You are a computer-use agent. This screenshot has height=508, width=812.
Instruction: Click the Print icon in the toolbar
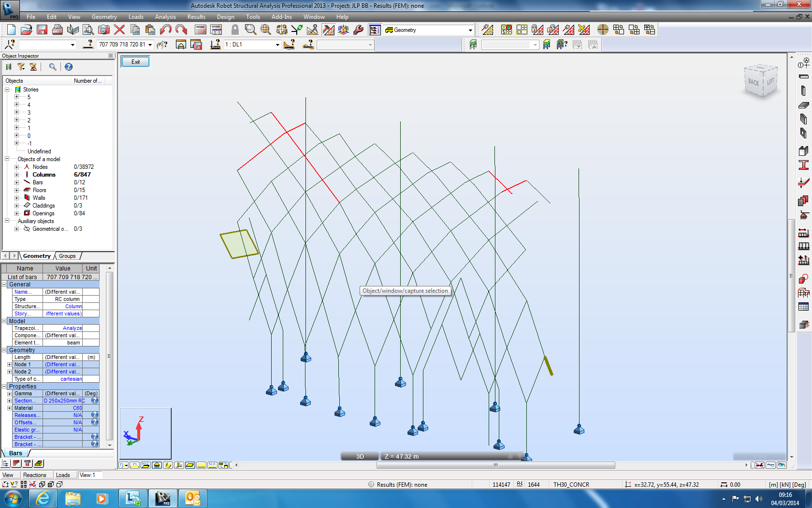point(57,30)
